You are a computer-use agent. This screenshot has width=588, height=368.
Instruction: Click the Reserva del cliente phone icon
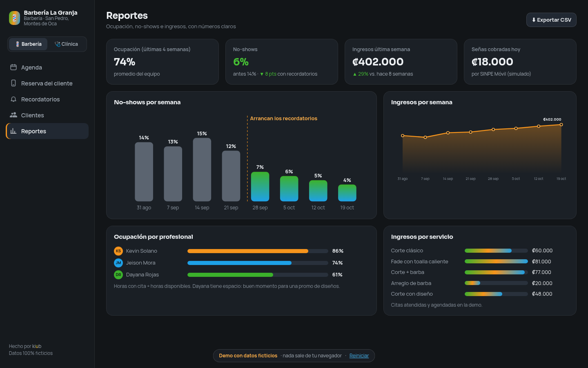(x=13, y=83)
